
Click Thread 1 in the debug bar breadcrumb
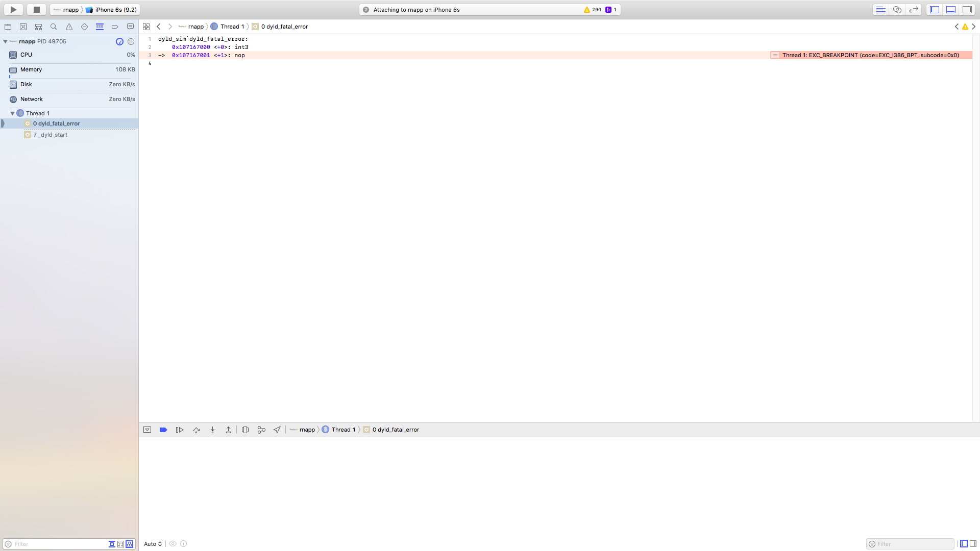tap(339, 430)
